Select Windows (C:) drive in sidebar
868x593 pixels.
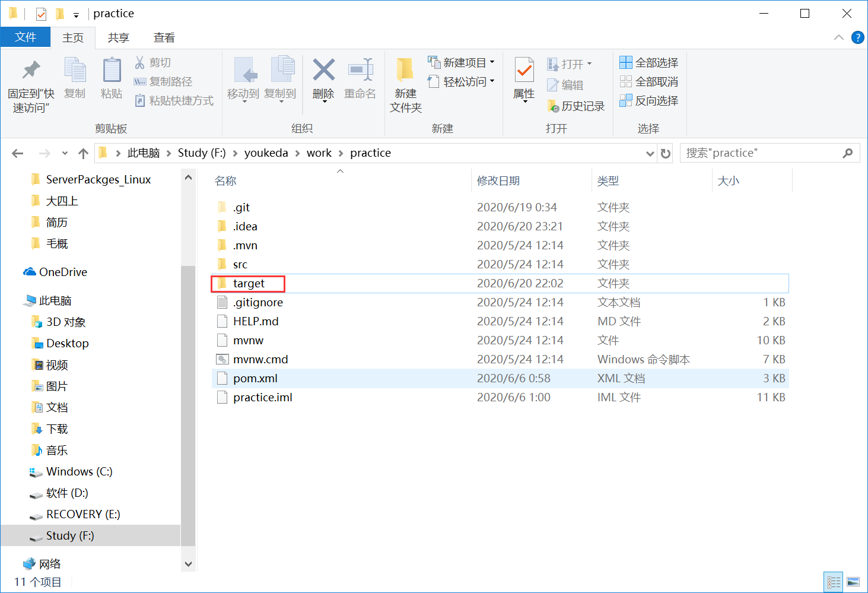coord(71,471)
